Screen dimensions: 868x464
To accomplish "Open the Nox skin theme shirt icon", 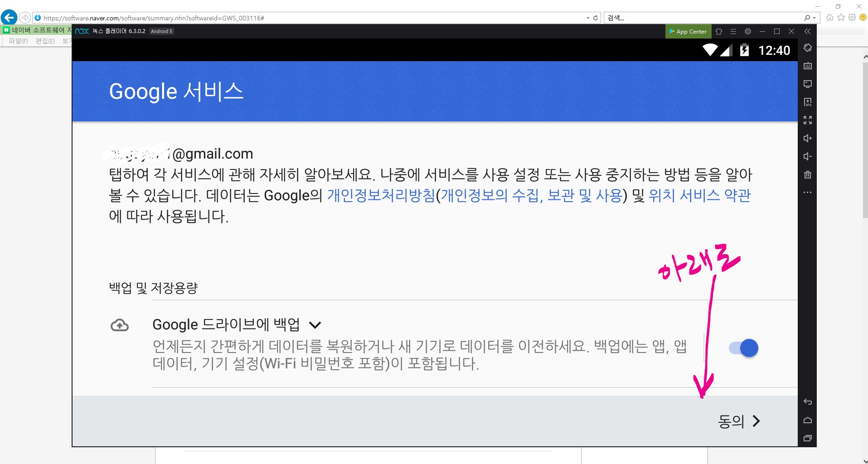I will point(719,31).
